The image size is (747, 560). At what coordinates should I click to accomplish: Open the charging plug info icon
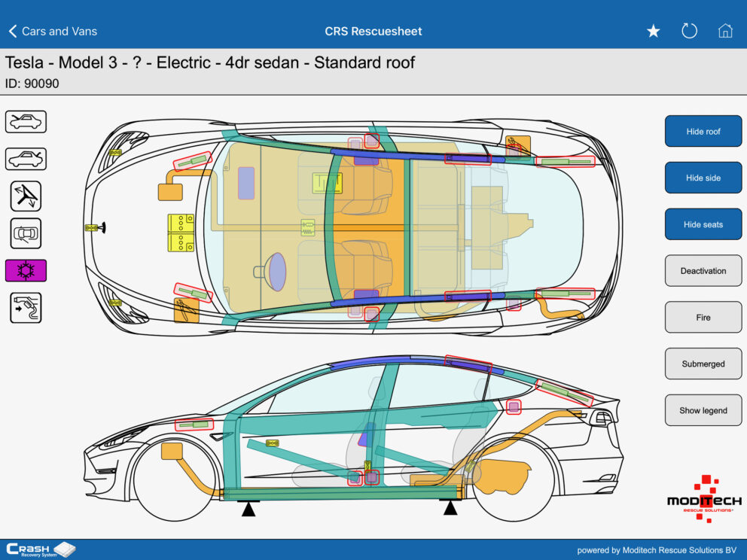click(26, 308)
